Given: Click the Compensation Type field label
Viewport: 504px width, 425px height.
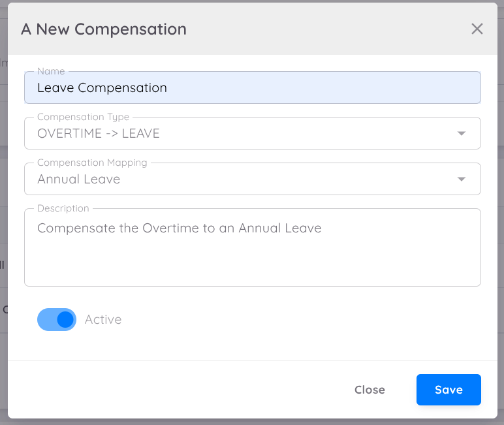Looking at the screenshot, I should (83, 117).
